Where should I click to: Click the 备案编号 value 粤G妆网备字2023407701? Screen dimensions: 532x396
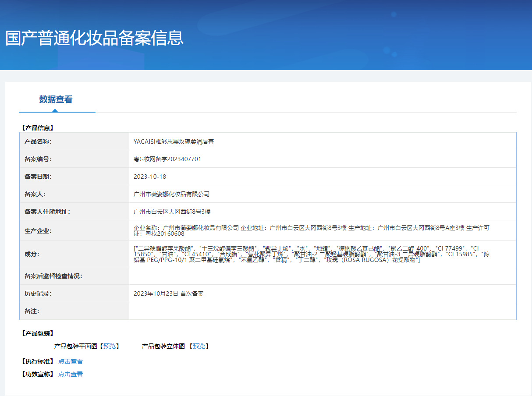pos(167,159)
